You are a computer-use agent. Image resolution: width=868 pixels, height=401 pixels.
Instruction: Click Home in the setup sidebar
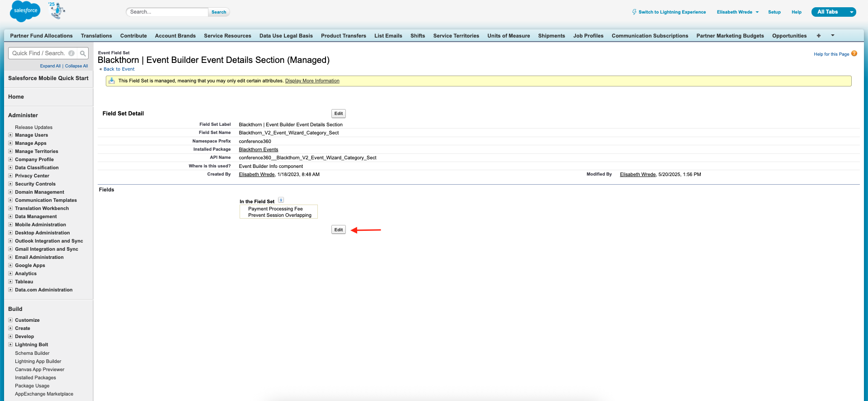[x=16, y=97]
